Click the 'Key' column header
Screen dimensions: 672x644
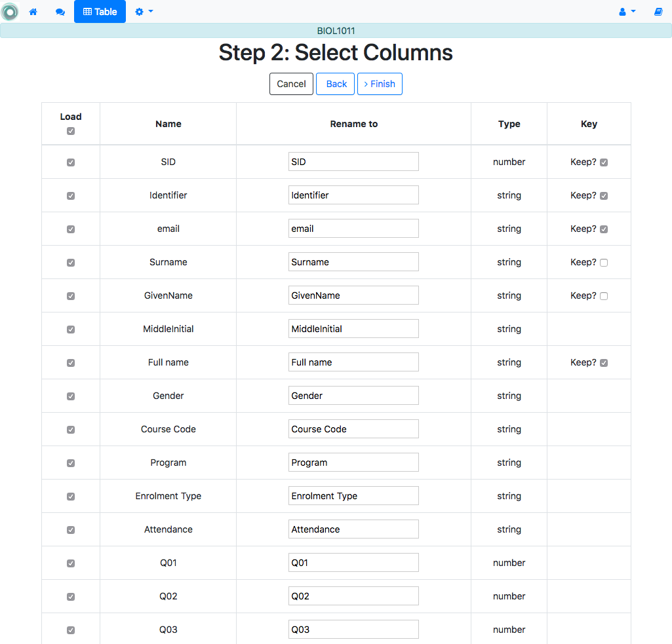click(589, 124)
